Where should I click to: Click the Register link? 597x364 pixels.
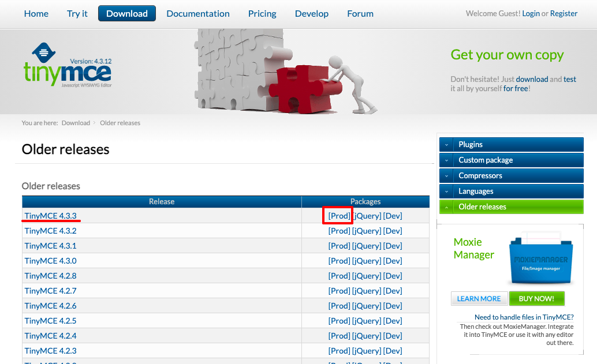(x=564, y=13)
